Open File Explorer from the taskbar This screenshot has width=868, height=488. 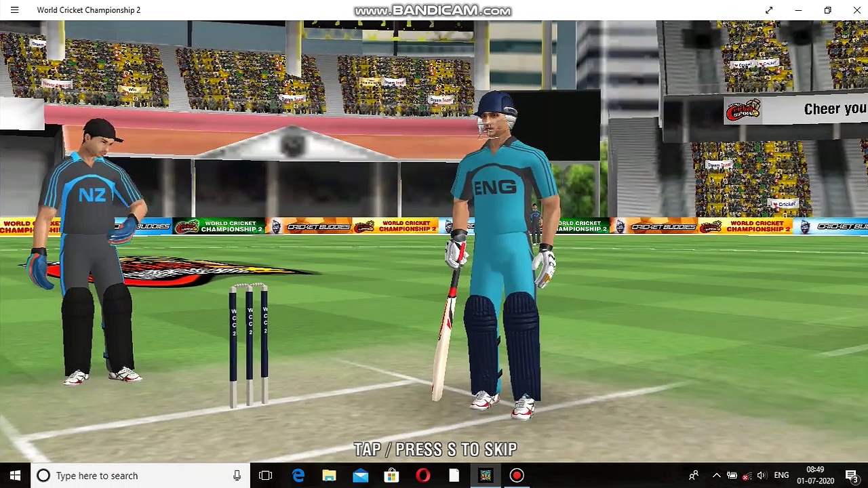[329, 475]
